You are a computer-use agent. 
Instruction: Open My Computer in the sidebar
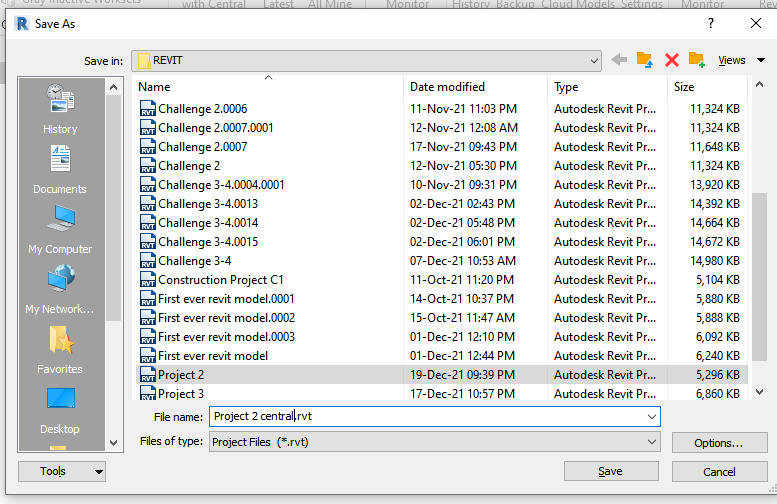[60, 229]
